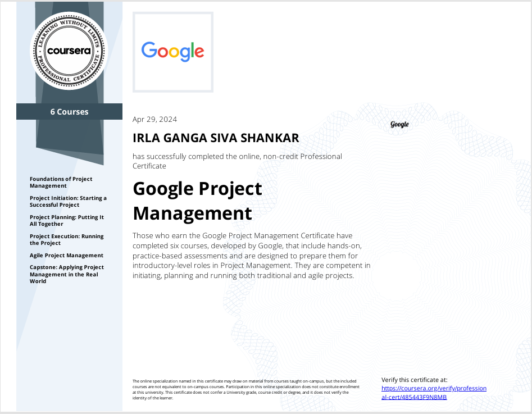Click the recipient name IRLA GANGA SIVA SHANKAR
The height and width of the screenshot is (414, 532).
215,138
